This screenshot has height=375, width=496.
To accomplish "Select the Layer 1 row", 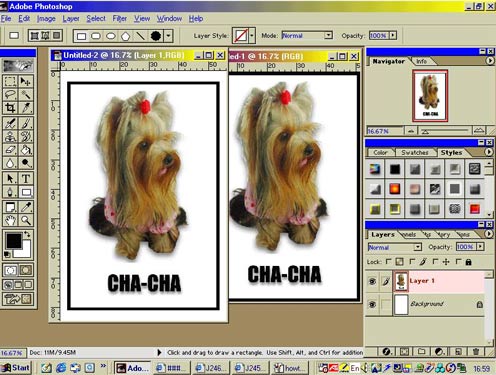I will click(439, 281).
